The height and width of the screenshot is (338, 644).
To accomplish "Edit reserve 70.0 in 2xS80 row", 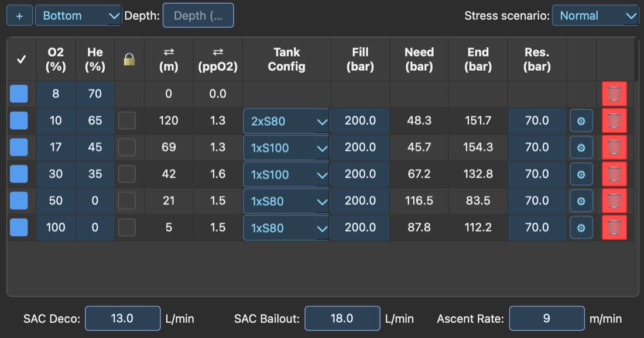I will (537, 120).
